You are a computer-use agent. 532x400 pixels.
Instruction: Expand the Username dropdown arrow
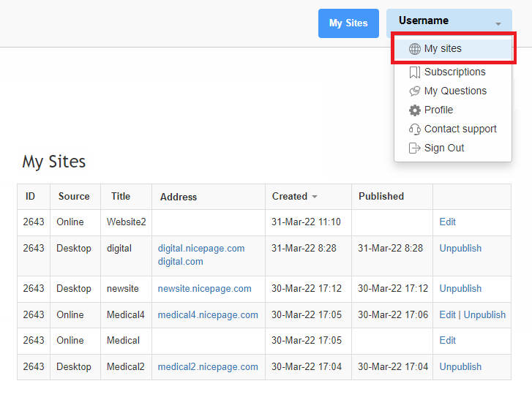click(498, 23)
